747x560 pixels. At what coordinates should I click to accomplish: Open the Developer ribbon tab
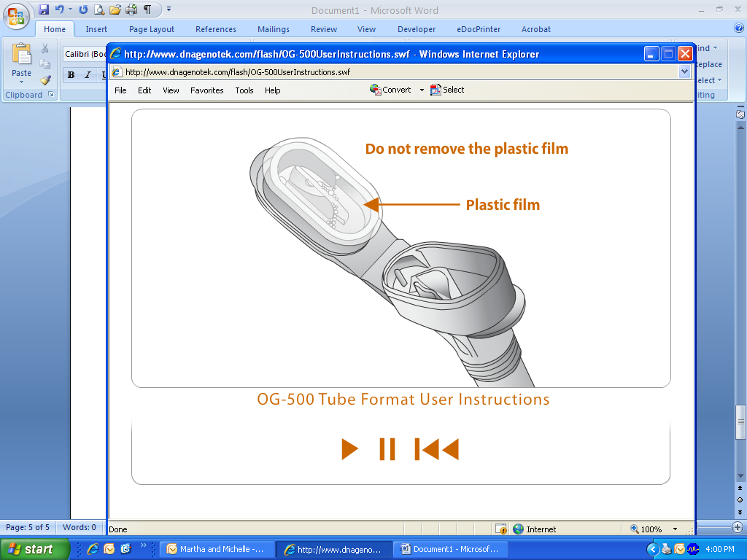click(x=417, y=29)
